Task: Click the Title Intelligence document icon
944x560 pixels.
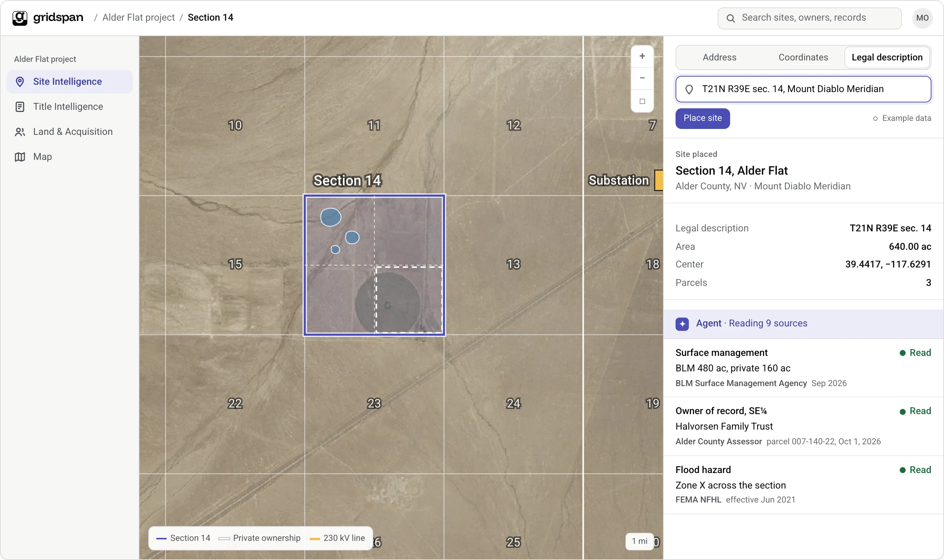Action: click(20, 107)
